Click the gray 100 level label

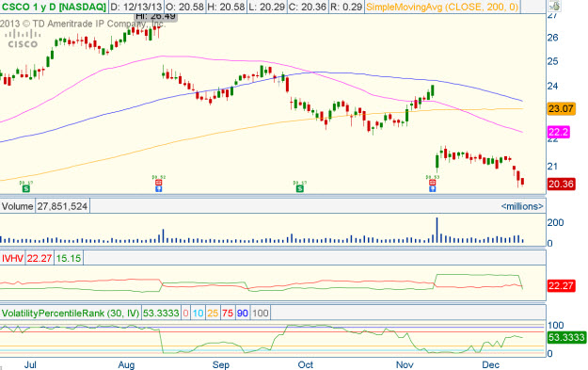[x=261, y=313]
